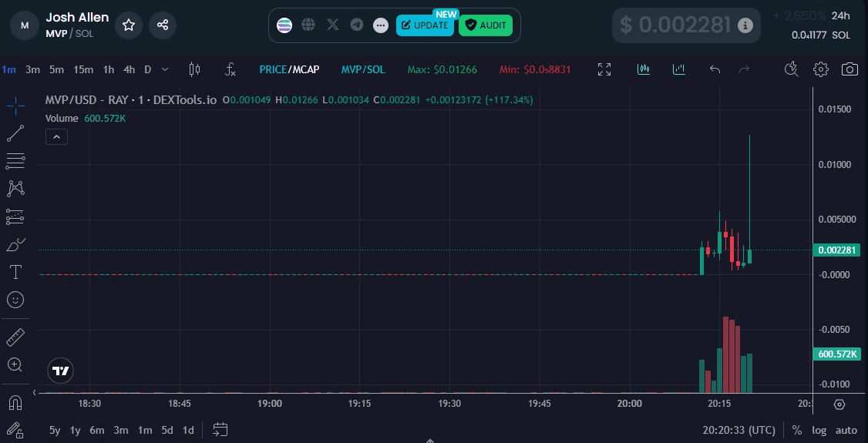Click the UPDATE button
Screen dimensions: 868x443
pos(425,25)
